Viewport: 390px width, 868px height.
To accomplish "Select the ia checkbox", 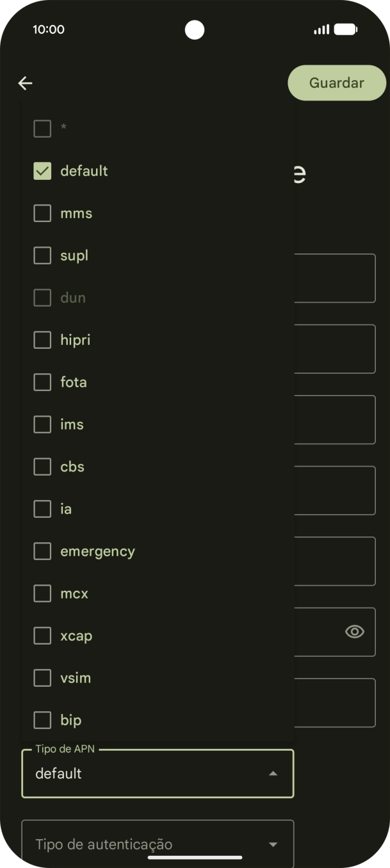I will click(x=42, y=509).
